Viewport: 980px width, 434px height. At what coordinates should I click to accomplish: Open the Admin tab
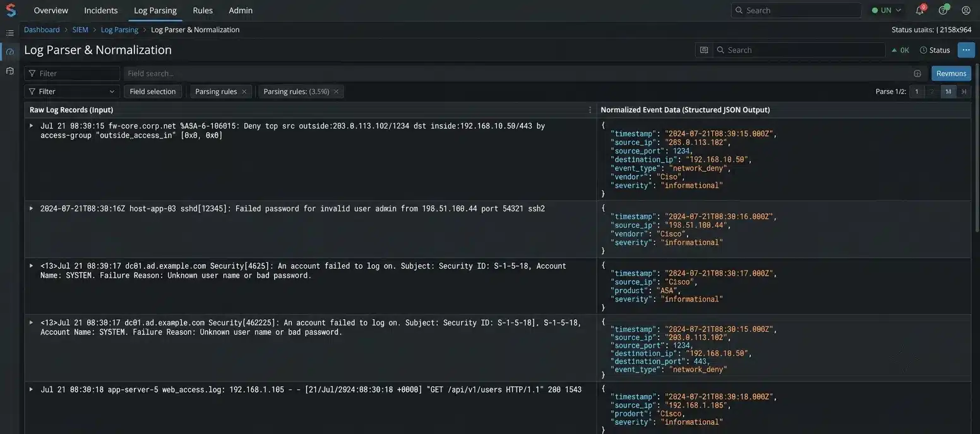click(x=241, y=10)
